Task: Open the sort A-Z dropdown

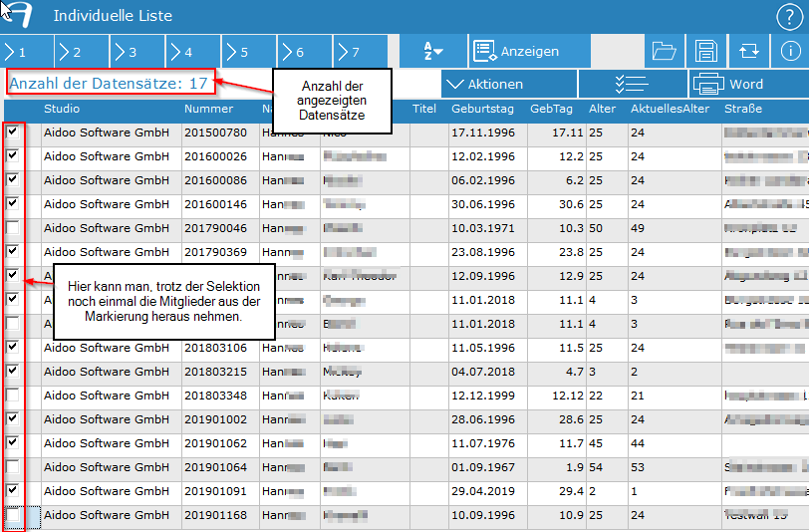Action: [x=433, y=51]
